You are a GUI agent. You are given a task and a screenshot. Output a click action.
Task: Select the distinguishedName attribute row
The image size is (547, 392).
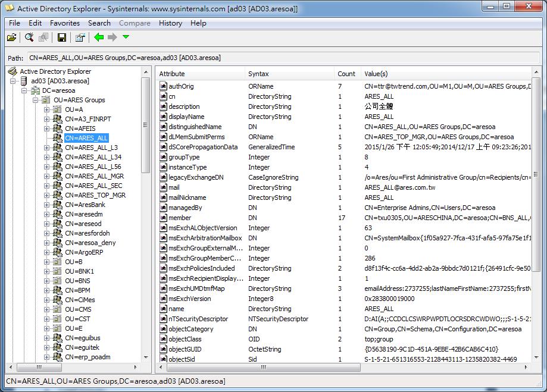pyautogui.click(x=345, y=127)
